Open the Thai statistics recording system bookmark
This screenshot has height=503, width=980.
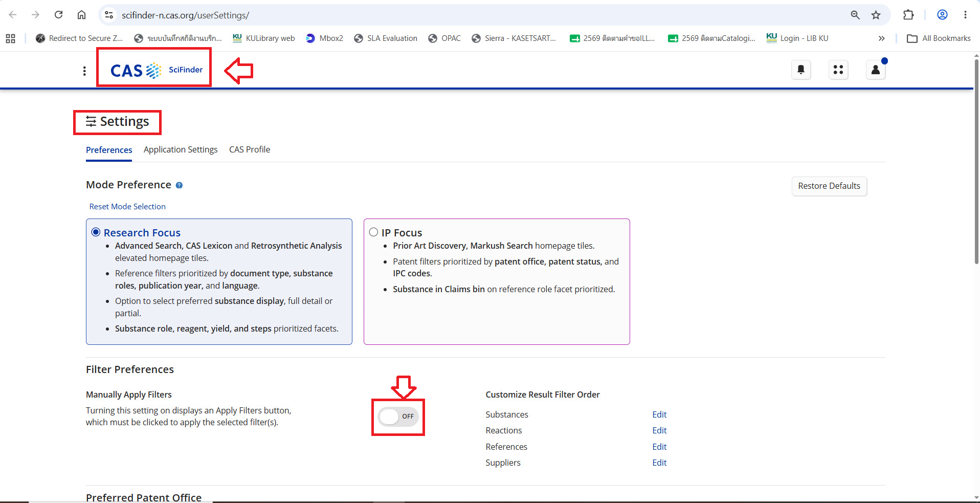pyautogui.click(x=178, y=38)
